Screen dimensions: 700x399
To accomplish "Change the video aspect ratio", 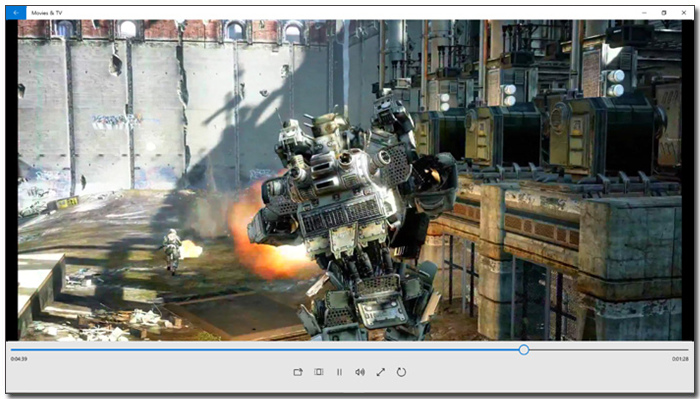I will [x=319, y=372].
